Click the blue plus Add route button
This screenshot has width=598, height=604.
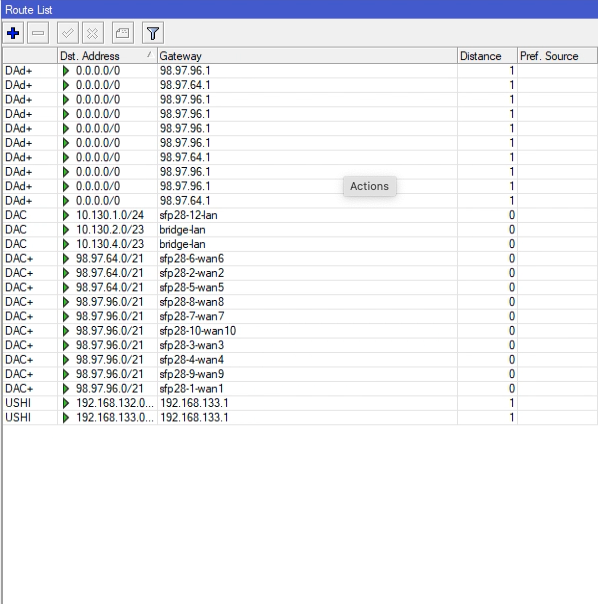(x=13, y=33)
